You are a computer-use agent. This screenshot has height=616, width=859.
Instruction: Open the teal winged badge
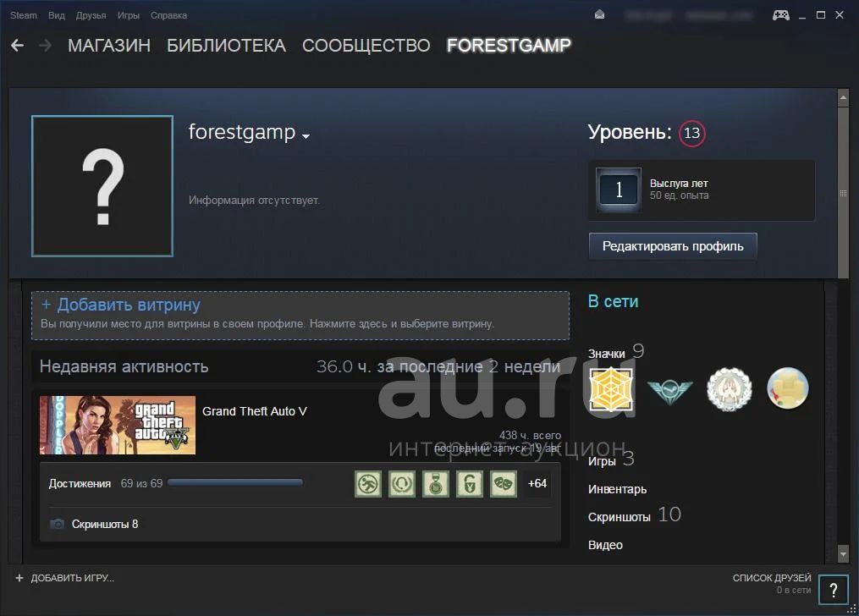669,390
